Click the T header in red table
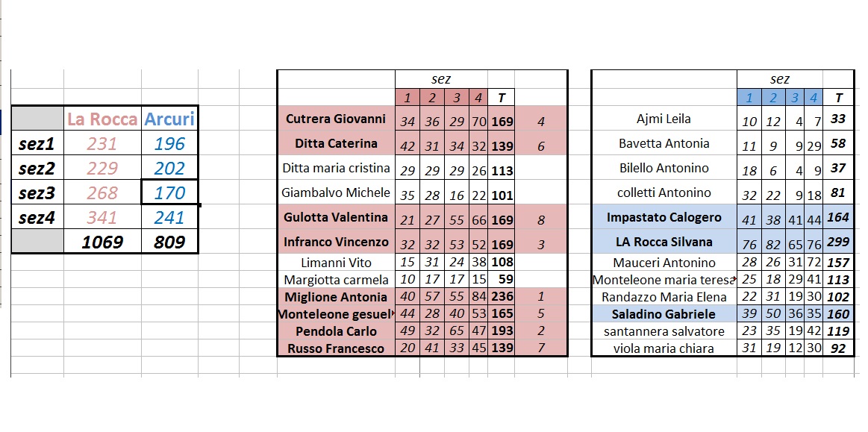The width and height of the screenshot is (868, 432). point(502,98)
